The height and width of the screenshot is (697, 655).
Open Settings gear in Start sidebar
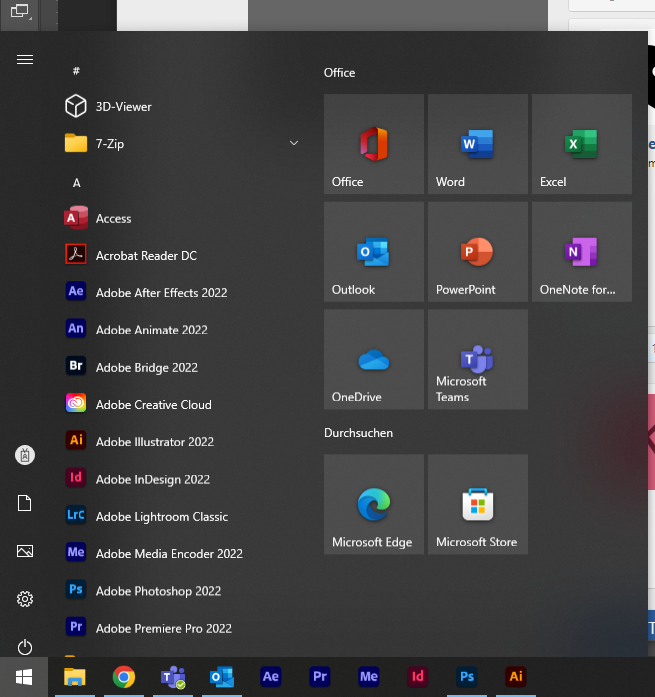pyautogui.click(x=25, y=599)
